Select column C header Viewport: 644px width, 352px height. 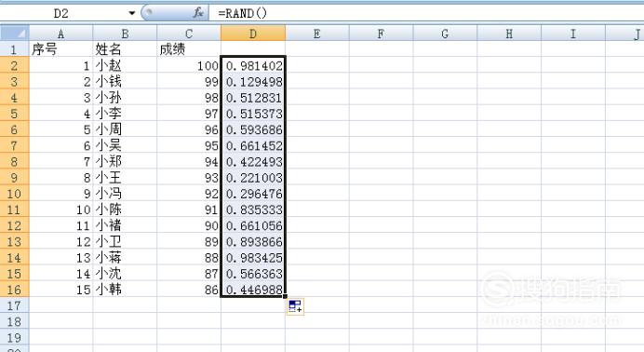tap(189, 34)
